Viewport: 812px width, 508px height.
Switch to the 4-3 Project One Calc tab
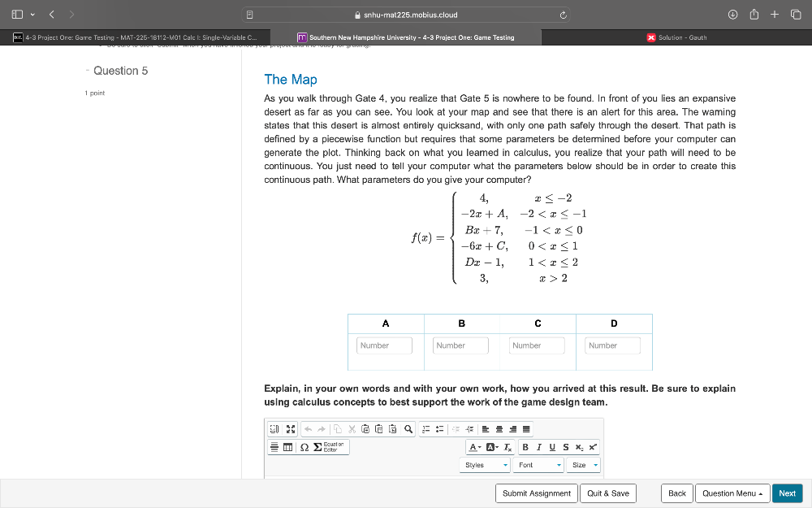pyautogui.click(x=135, y=37)
